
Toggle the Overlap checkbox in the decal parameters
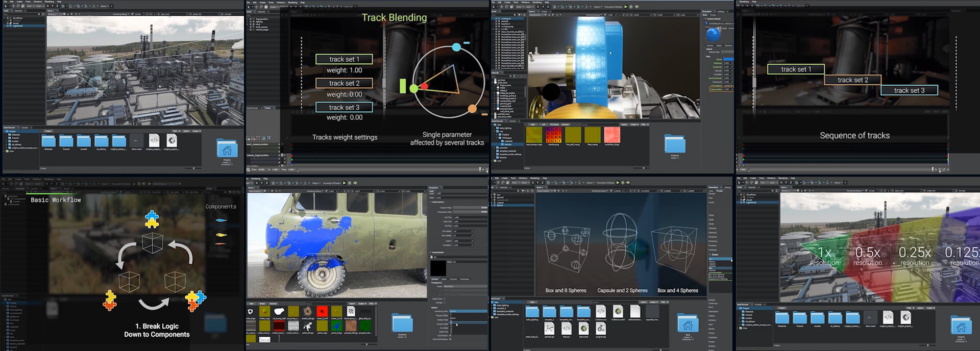444,303
